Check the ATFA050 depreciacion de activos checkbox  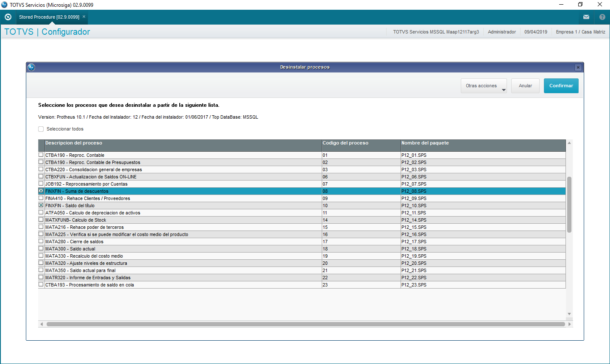click(x=41, y=213)
